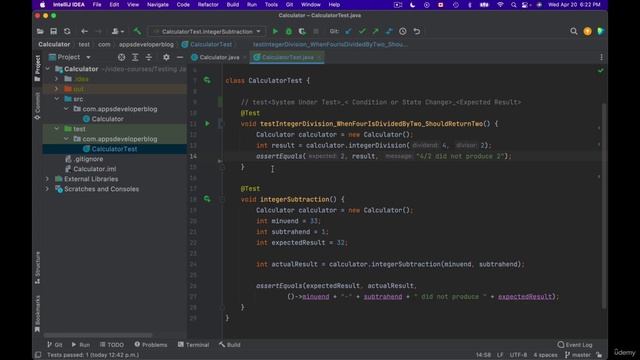The width and height of the screenshot is (640, 360).
Task: Click the Git rollback icon
Action: tap(417, 31)
